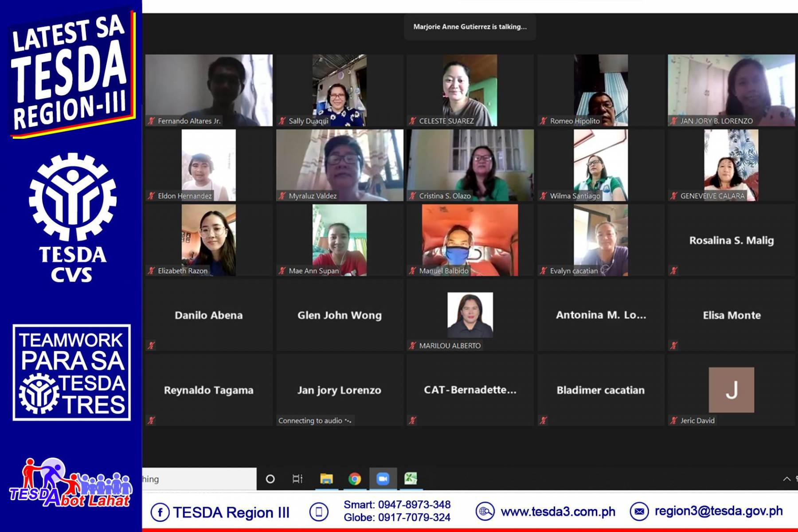
Task: Click the Cortana circle icon
Action: point(270,479)
